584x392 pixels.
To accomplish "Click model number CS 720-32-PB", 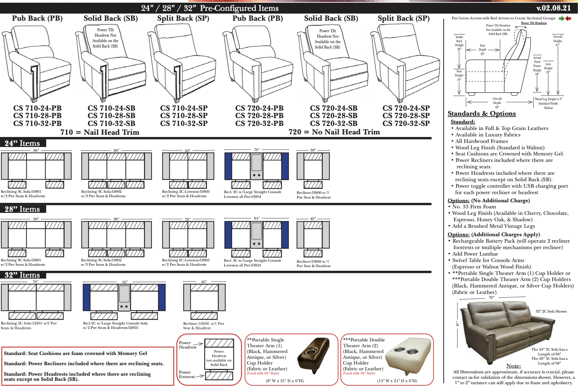I will pos(259,124).
